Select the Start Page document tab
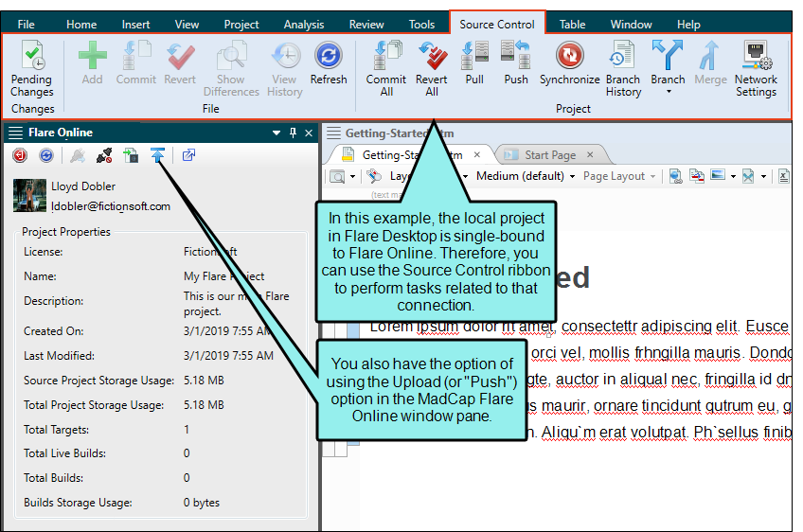Viewport: 803px width, 532px height. (550, 154)
